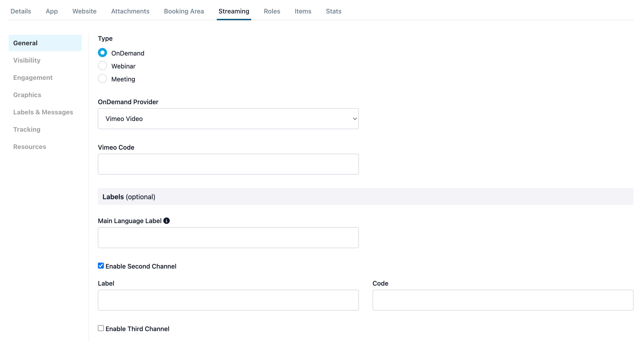Focus the Vimeo Code input field
644x342 pixels.
coord(228,164)
